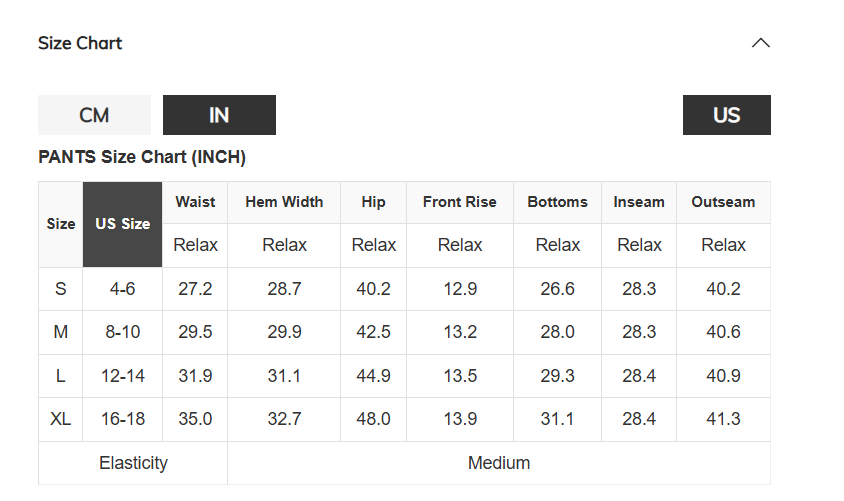Select the S size row label
This screenshot has height=501, width=844.
click(61, 289)
